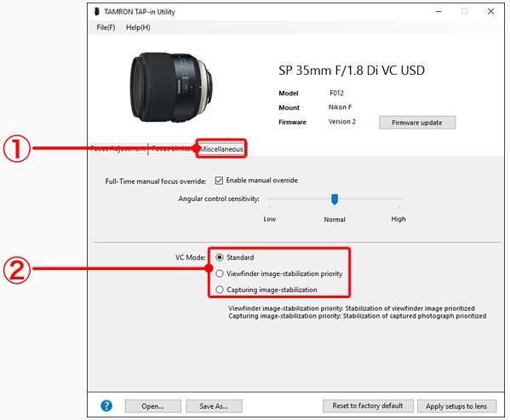
Task: Click the Save As... button
Action: click(214, 406)
